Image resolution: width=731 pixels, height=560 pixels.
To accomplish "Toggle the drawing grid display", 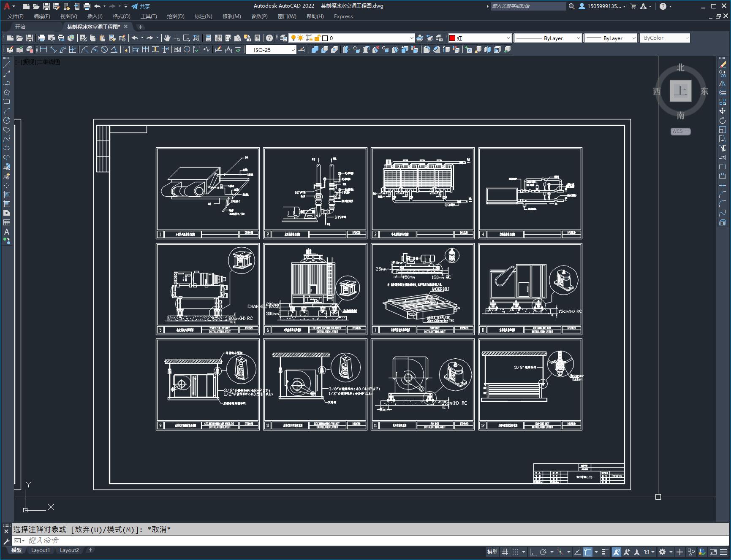I will [505, 552].
